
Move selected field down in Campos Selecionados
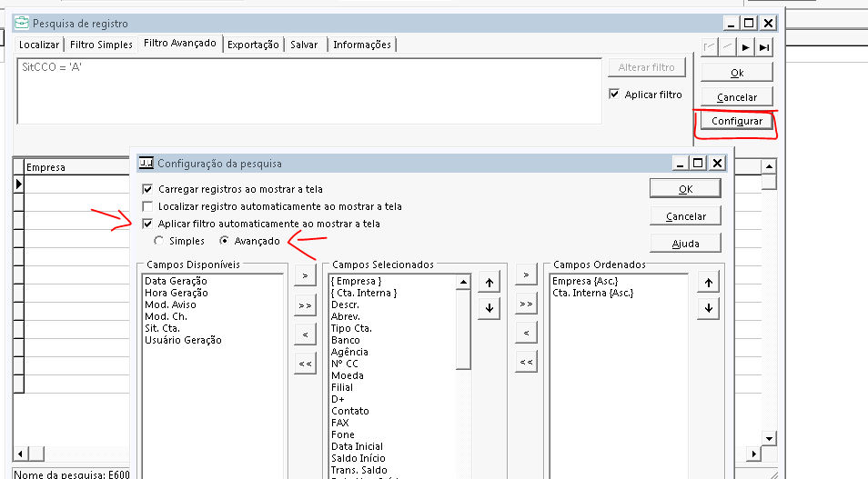click(x=490, y=308)
